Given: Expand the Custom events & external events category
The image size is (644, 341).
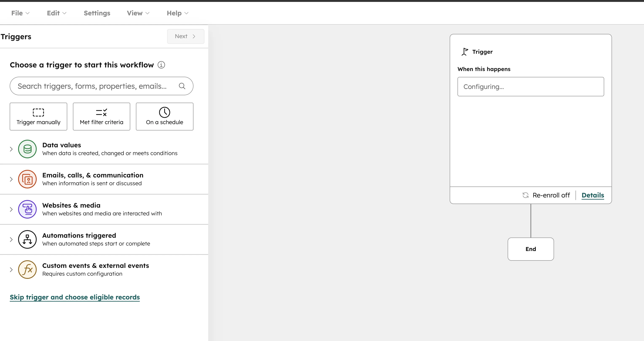Looking at the screenshot, I should tap(11, 270).
